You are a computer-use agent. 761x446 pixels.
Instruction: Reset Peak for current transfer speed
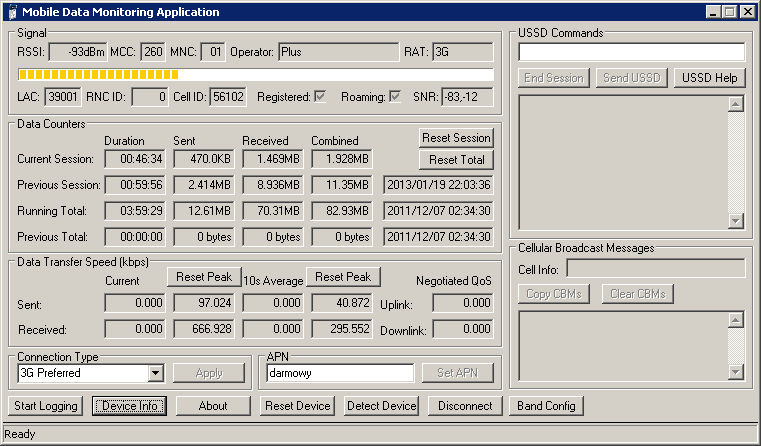coord(203,277)
